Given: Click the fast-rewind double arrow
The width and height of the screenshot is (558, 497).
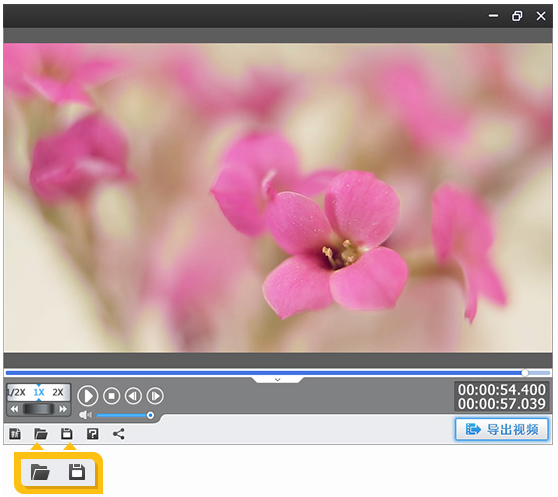Looking at the screenshot, I should (x=14, y=409).
